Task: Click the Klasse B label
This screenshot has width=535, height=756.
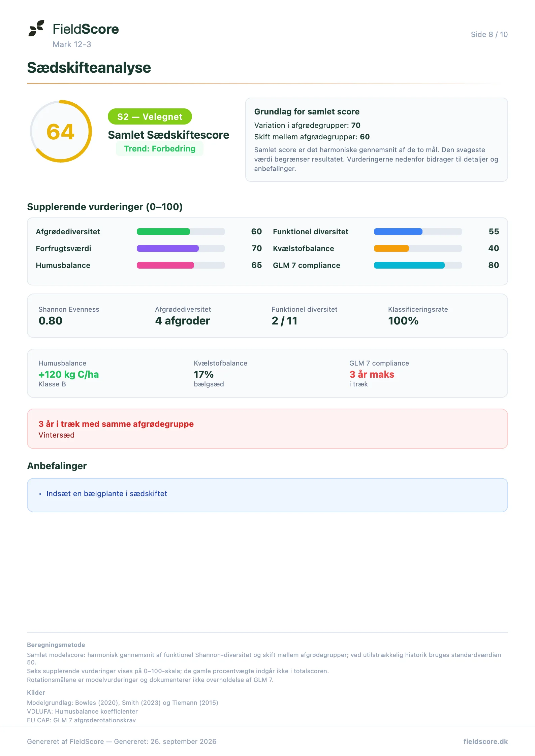Action: [x=52, y=384]
